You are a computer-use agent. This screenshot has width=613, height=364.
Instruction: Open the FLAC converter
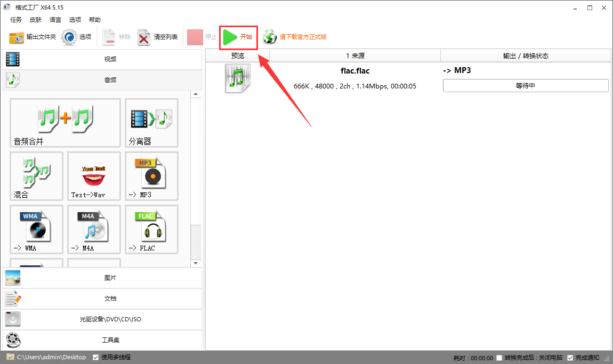coord(151,229)
